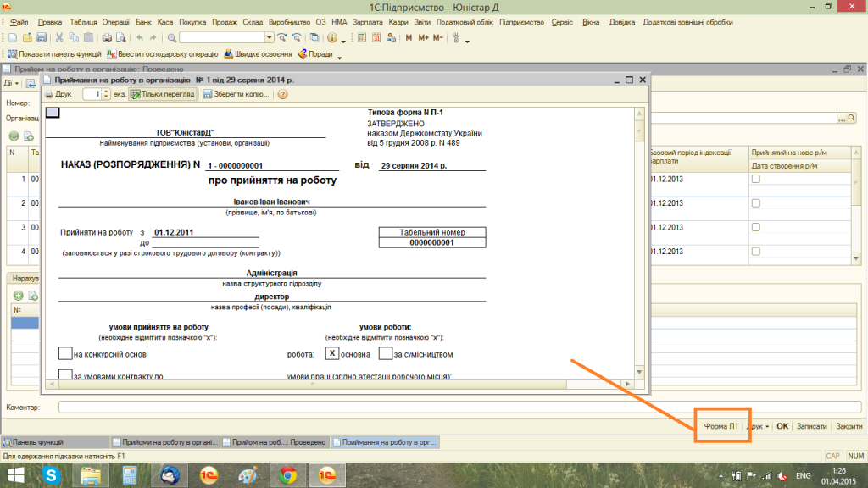Open Швидке освоєння
Screen dimensions: 868x488
pos(258,54)
